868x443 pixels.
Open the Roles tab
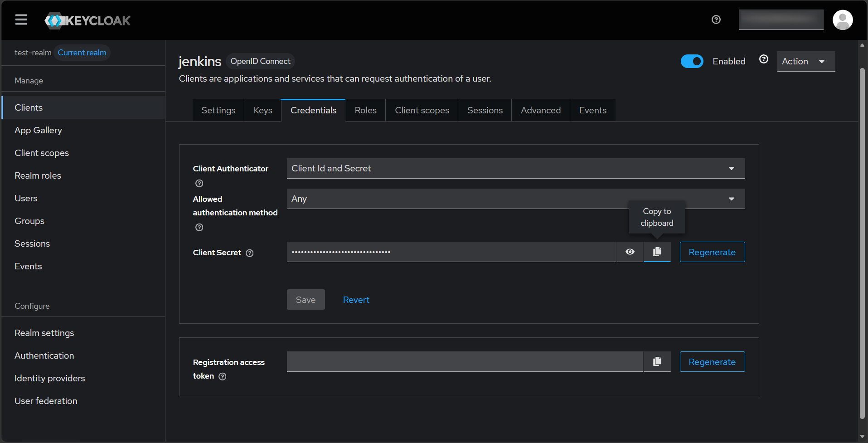pos(365,110)
